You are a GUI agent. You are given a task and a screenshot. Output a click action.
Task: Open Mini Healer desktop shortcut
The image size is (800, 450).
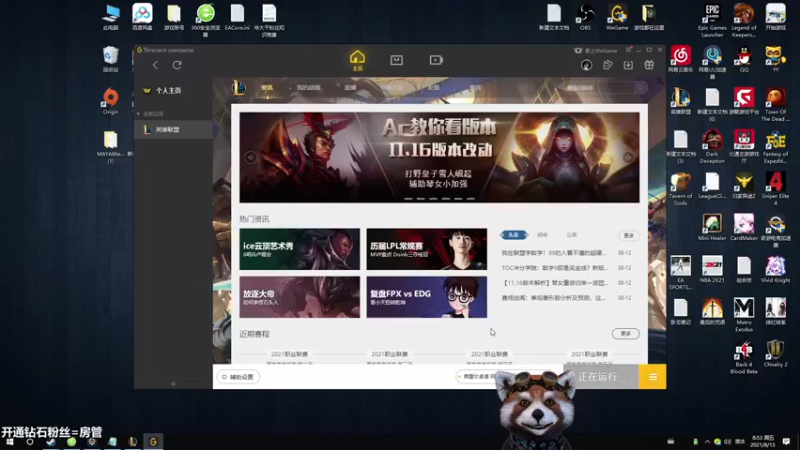712,228
